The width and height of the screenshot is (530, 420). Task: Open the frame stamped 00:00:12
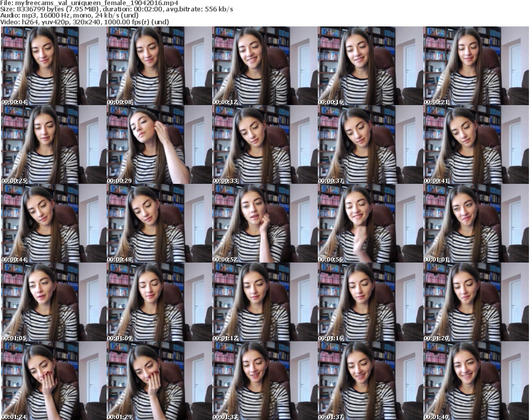coord(264,66)
